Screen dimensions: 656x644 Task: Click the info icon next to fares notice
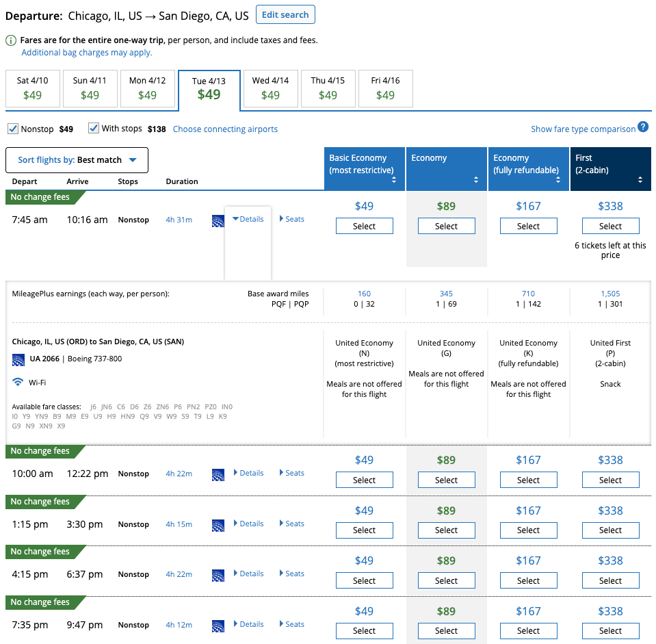pos(12,40)
